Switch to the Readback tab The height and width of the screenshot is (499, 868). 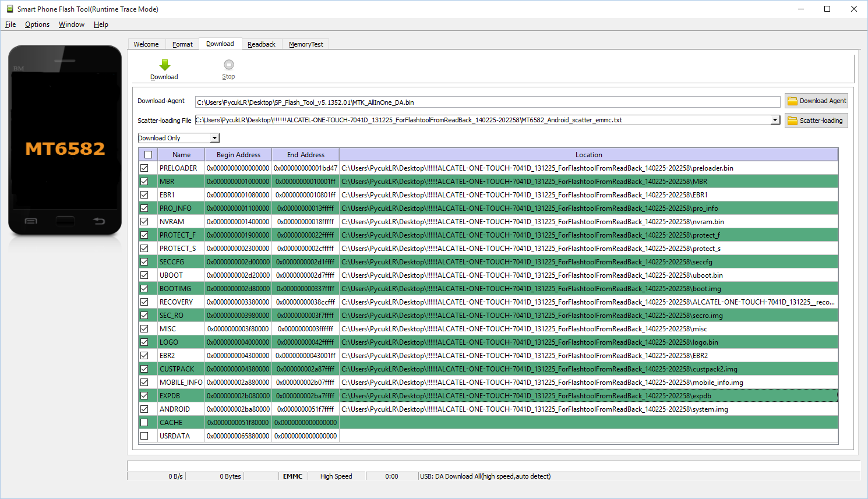(261, 44)
